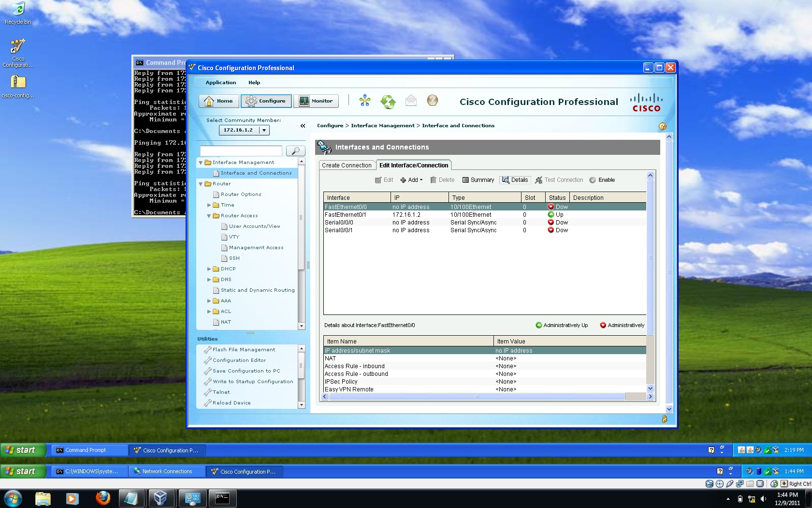Click the horizontal scrollbar in details table
Screen dimensions: 812x508
[477, 397]
